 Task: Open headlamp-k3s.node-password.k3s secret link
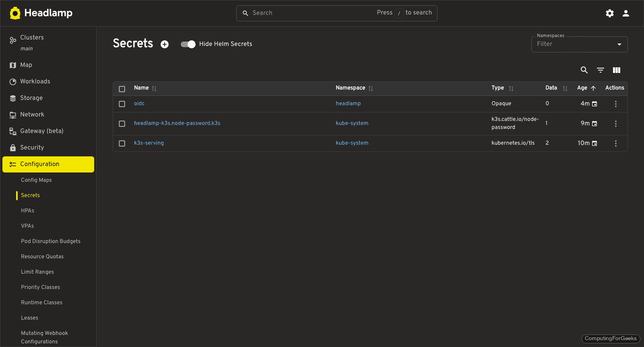click(x=177, y=123)
